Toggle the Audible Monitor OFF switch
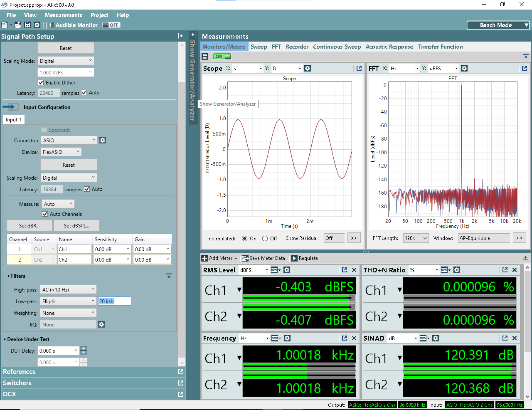The image size is (532, 410). tap(111, 25)
